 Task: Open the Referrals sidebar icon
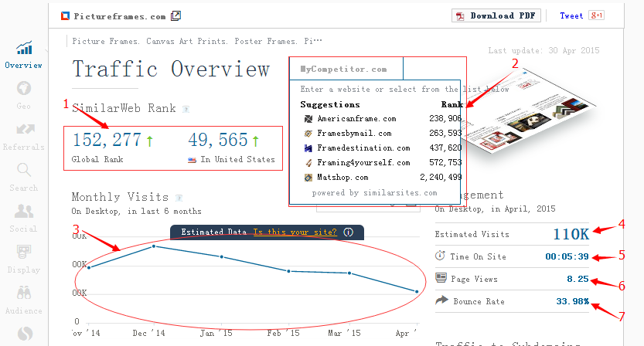(x=24, y=131)
